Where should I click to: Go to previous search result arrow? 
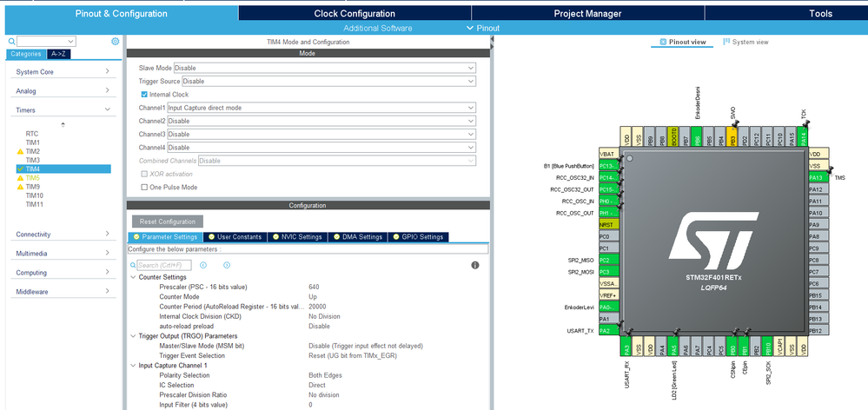[203, 265]
